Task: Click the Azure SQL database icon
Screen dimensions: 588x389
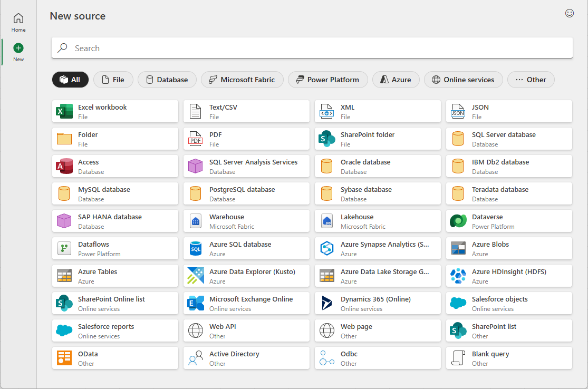Action: 196,248
